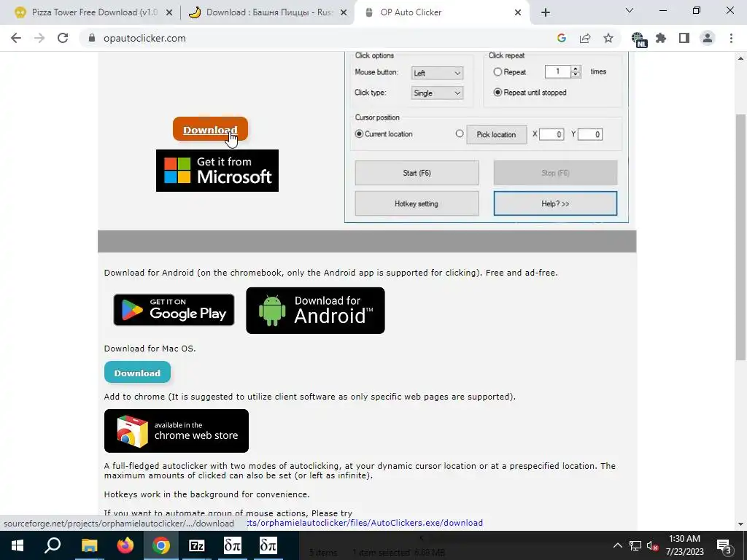Screen dimensions: 747x560
Task: Go forward to next page
Action: tap(39, 38)
